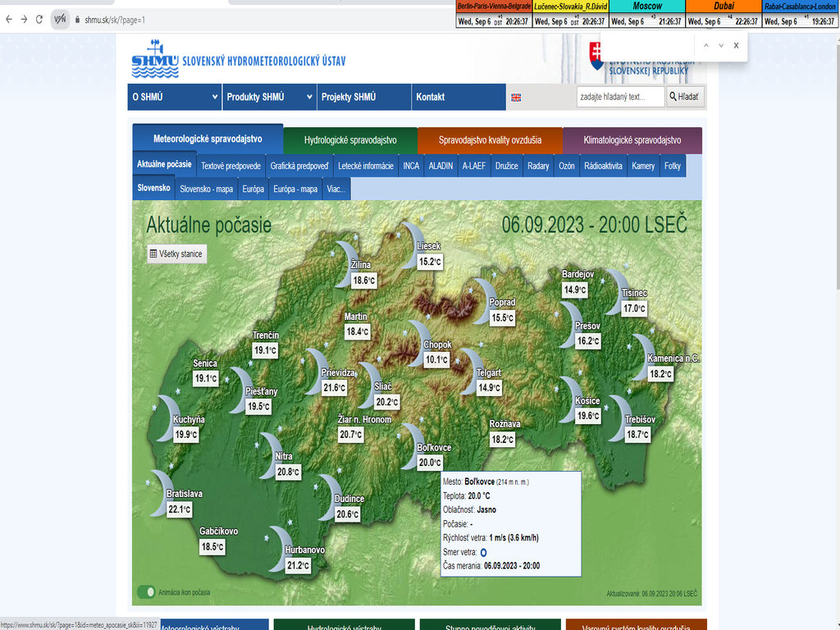Image resolution: width=840 pixels, height=630 pixels.
Task: Toggle the Animácia ikon počasia switch
Action: (x=147, y=591)
